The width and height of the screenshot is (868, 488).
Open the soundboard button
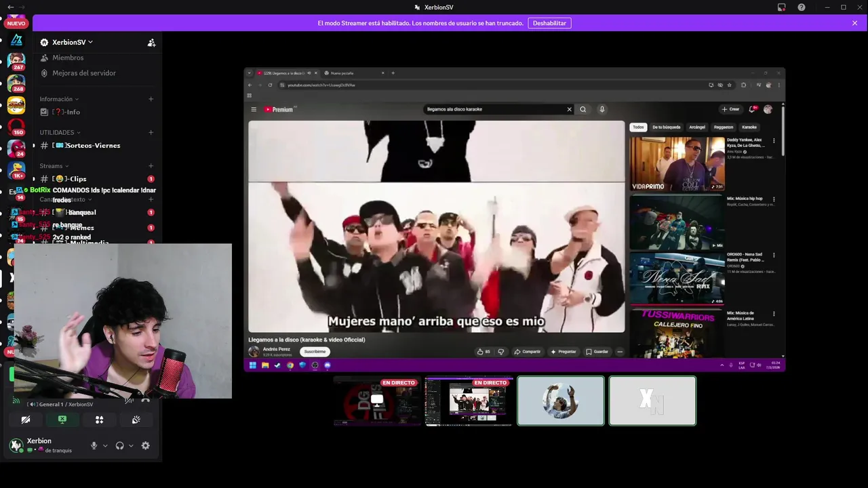pos(136,420)
